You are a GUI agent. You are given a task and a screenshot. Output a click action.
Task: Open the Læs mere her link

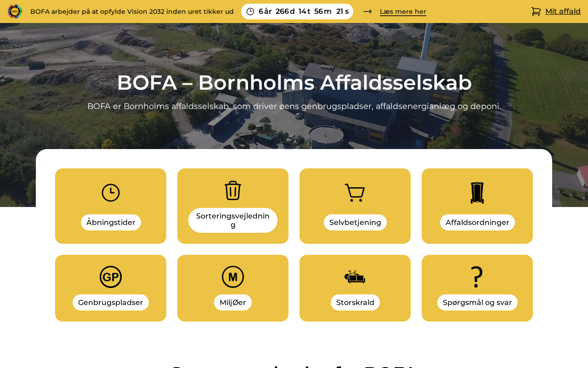coord(403,11)
